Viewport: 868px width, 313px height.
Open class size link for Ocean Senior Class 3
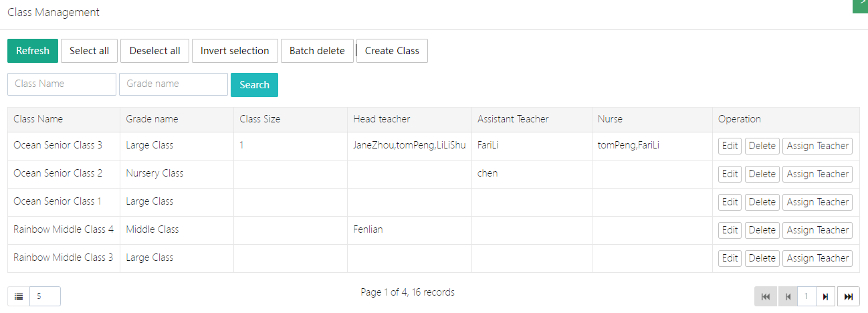(x=241, y=145)
